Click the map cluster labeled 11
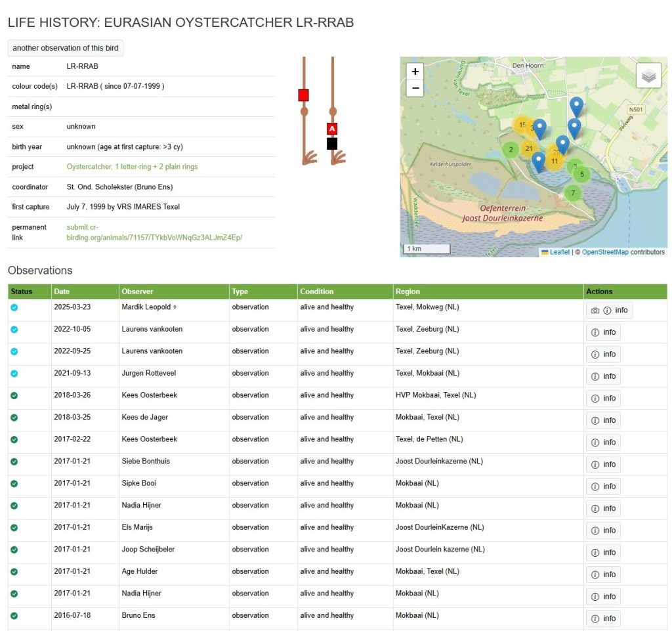Image resolution: width=672 pixels, height=631 pixels. coord(555,161)
